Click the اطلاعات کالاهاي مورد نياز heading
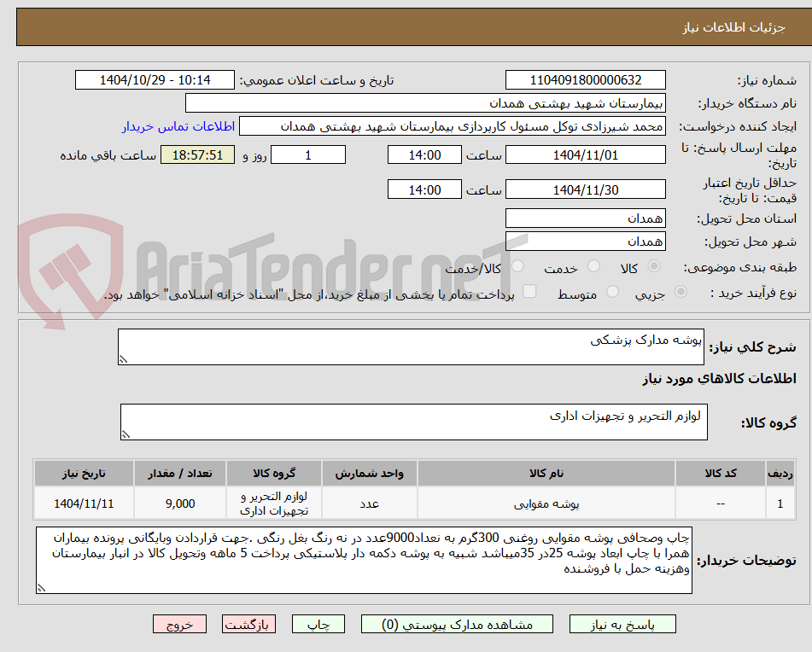The width and height of the screenshot is (812, 652). coord(719,379)
